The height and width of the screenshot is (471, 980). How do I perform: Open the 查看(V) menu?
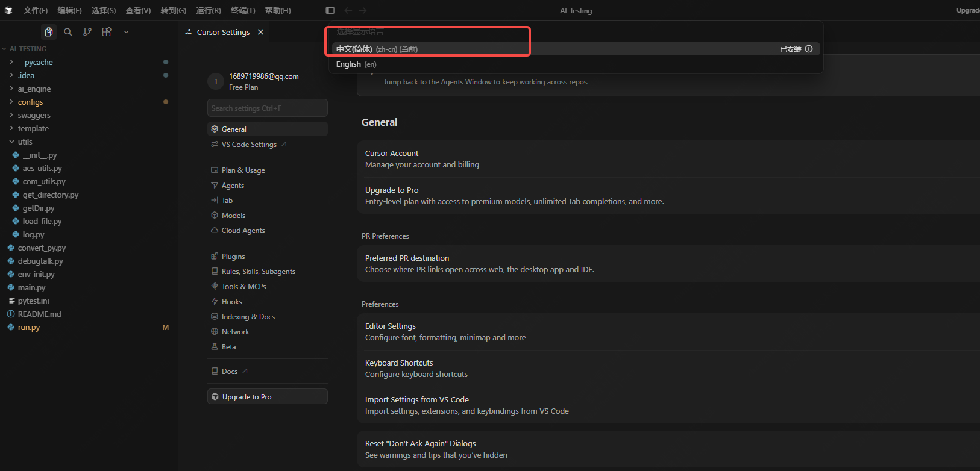138,10
